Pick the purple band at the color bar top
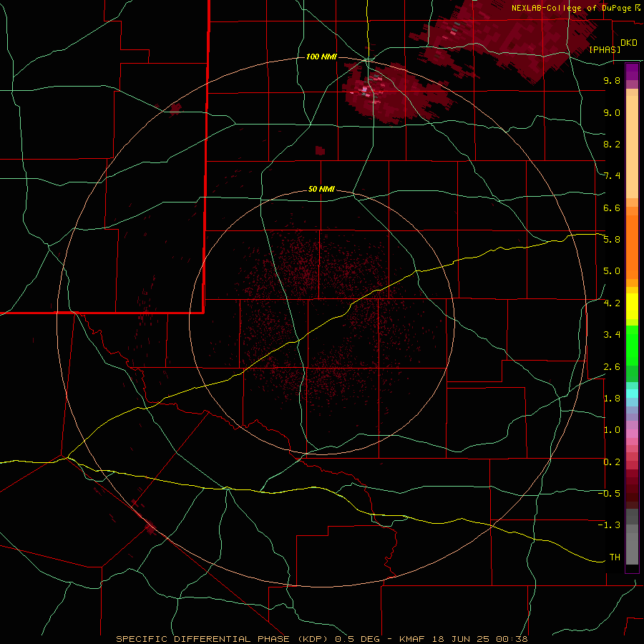This screenshot has width=644, height=644. click(x=632, y=71)
